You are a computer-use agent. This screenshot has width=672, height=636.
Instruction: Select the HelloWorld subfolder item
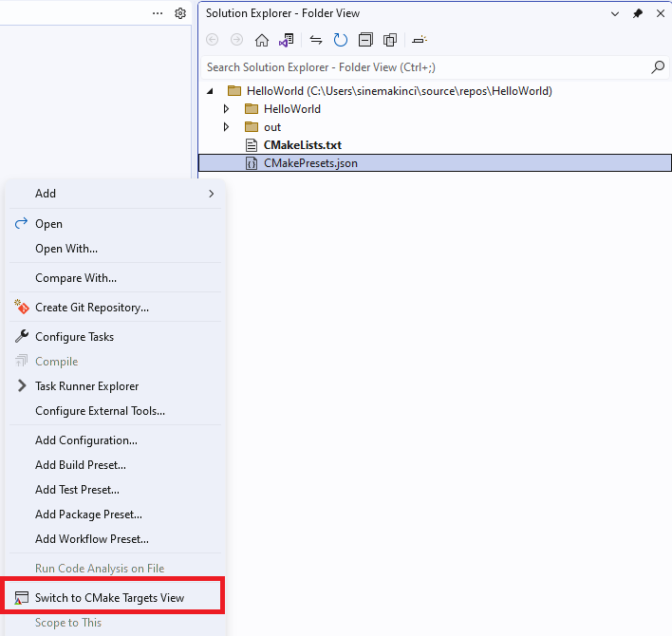tap(291, 109)
